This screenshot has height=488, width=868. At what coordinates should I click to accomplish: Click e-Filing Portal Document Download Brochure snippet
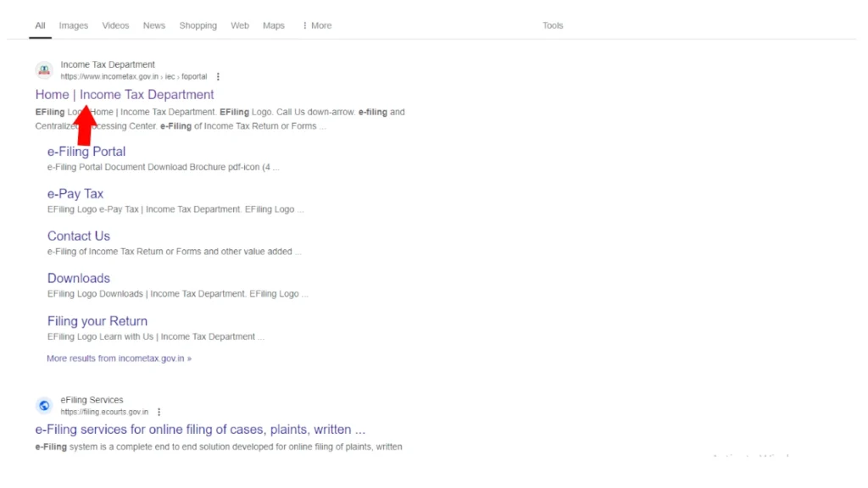pos(164,167)
